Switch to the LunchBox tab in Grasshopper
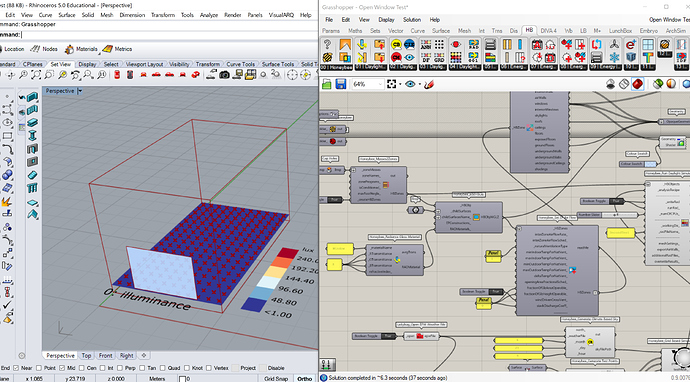The image size is (690, 382). [x=620, y=31]
